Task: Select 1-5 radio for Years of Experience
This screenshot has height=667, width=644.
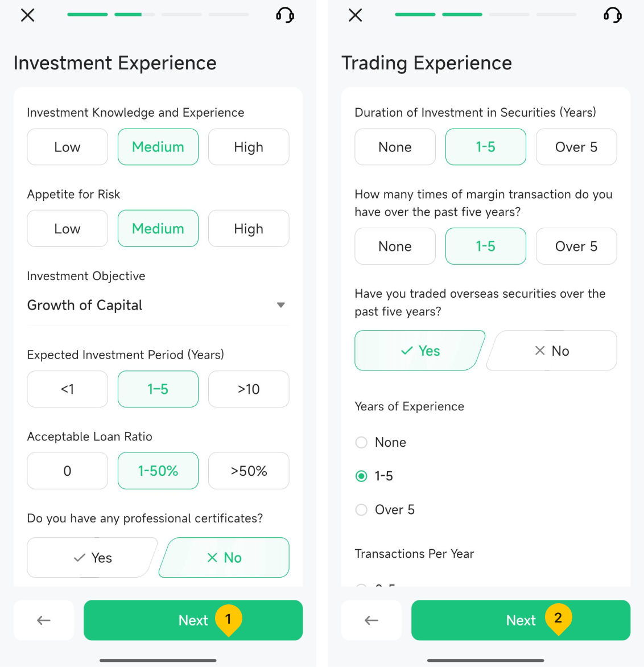Action: click(361, 476)
